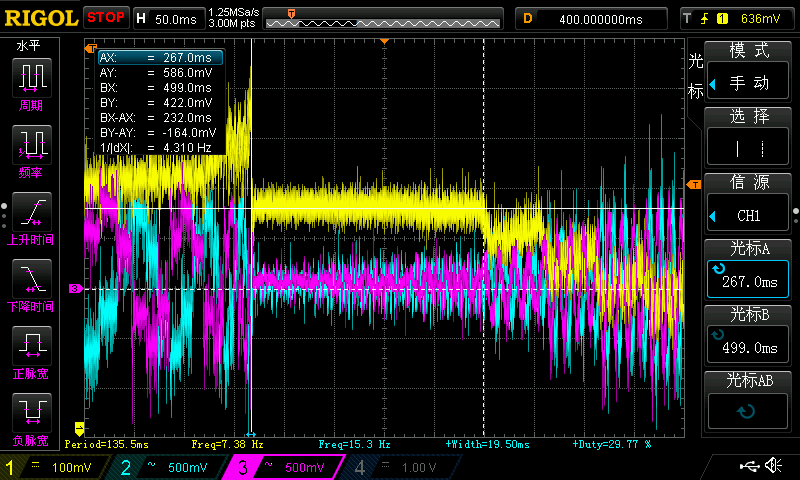The image size is (800, 480).
Task: Select the 光标B 499.0ms menu item
Action: 748,333
